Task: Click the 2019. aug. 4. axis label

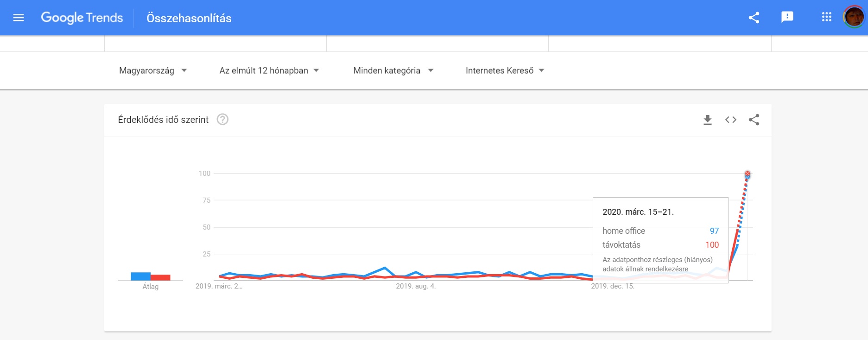Action: point(416,286)
